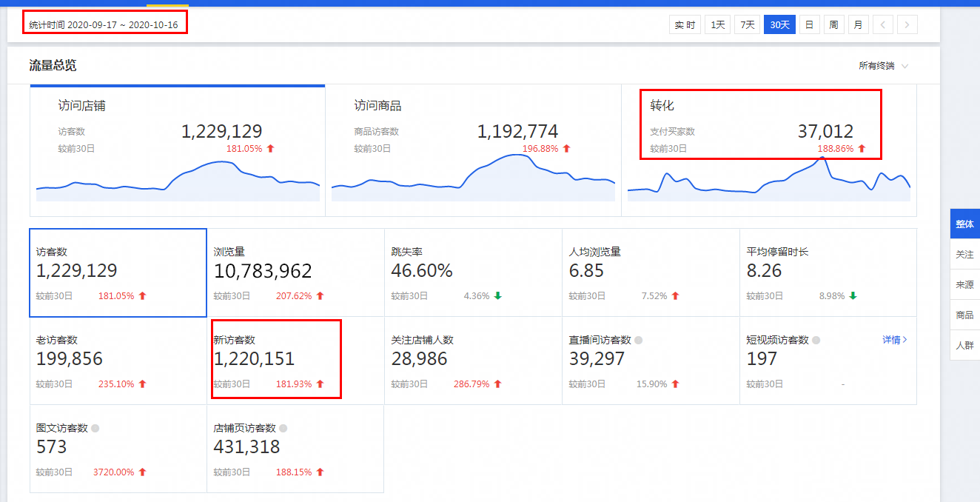Select the 1天 time range
The image size is (980, 502).
pyautogui.click(x=717, y=24)
